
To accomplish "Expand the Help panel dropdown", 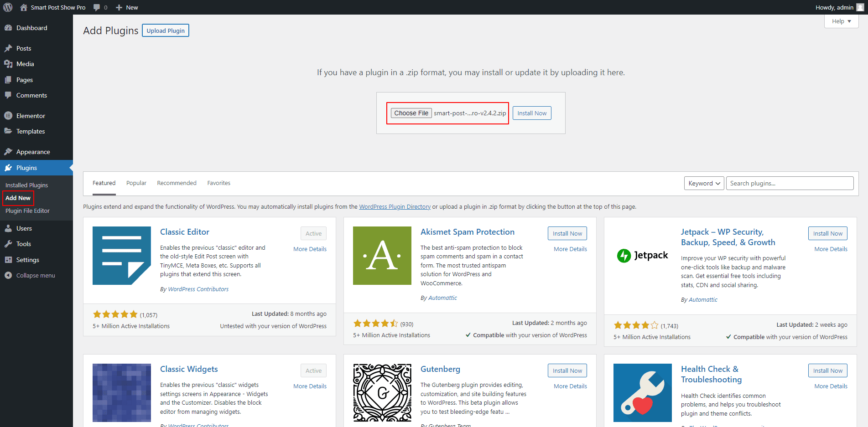I will click(841, 21).
